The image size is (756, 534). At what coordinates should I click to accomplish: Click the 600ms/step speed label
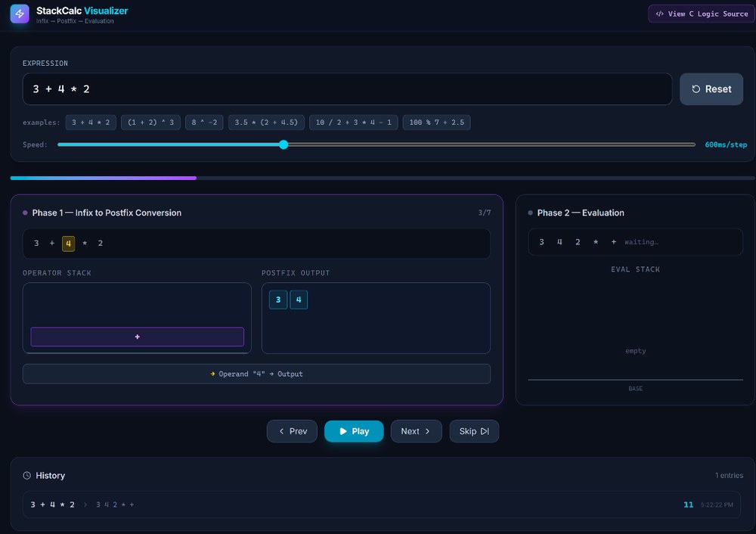click(726, 144)
